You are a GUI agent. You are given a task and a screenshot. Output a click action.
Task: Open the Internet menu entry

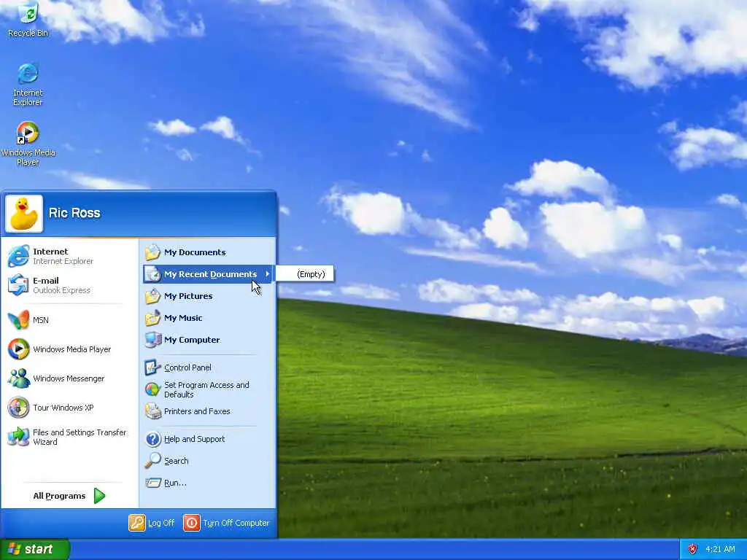coord(69,256)
